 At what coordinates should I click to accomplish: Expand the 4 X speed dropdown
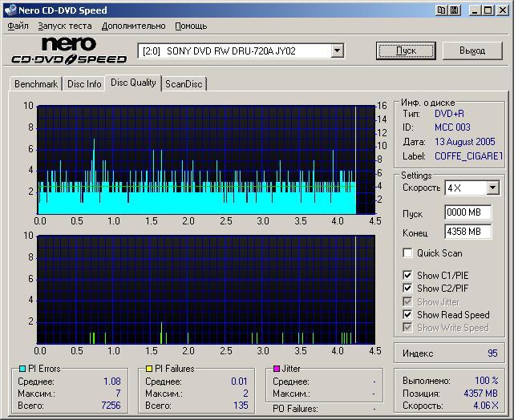pyautogui.click(x=492, y=188)
